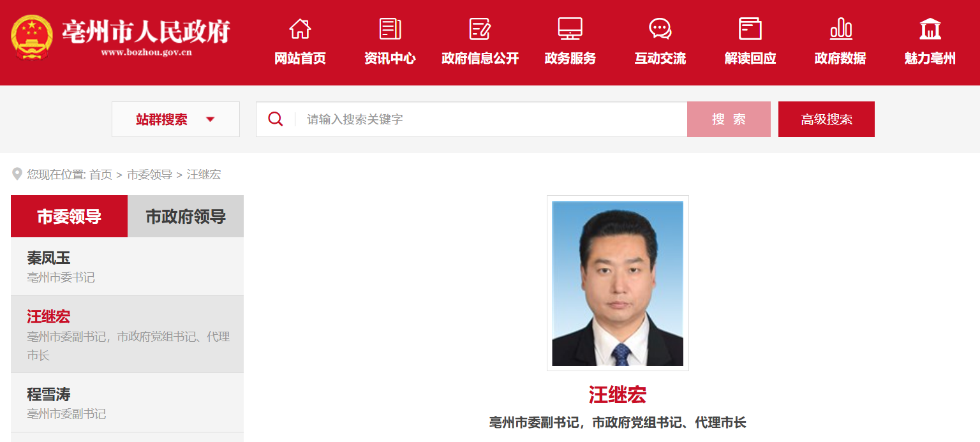Click the 政府信息公开 edit-document icon

[x=480, y=29]
